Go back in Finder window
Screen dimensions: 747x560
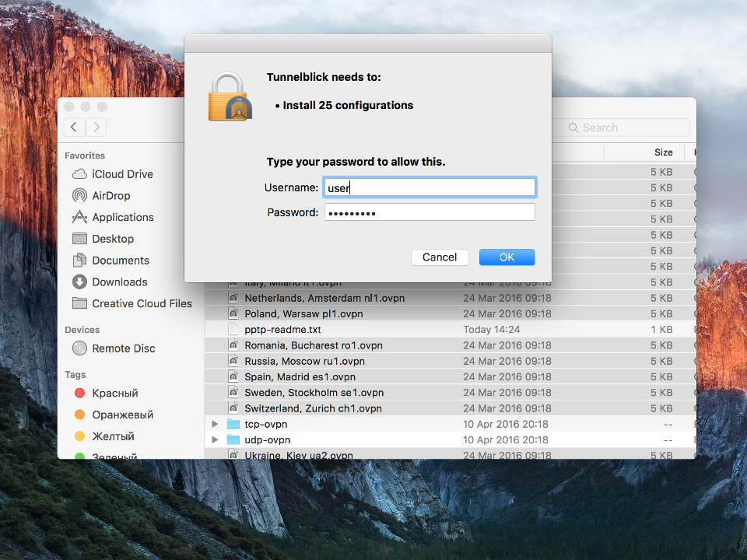click(x=74, y=127)
